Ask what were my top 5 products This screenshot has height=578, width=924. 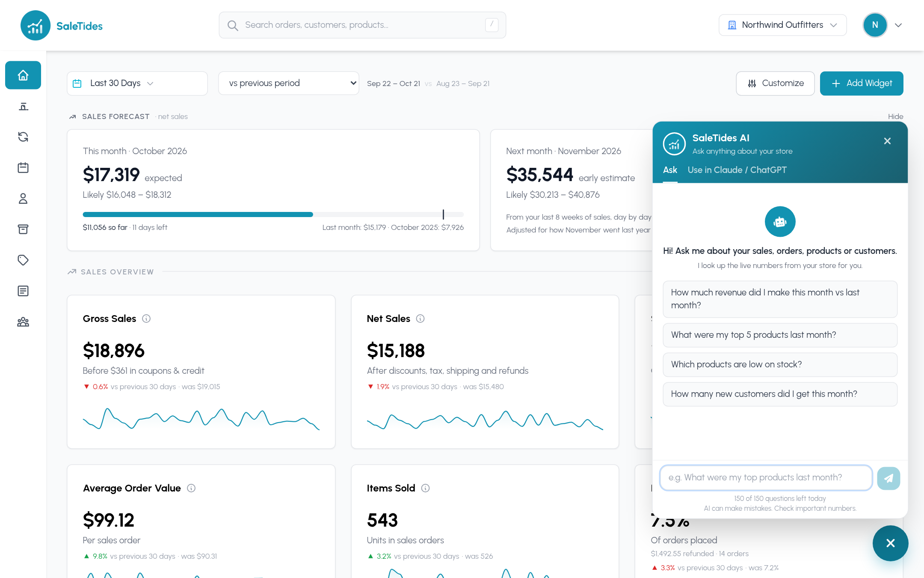pos(780,335)
